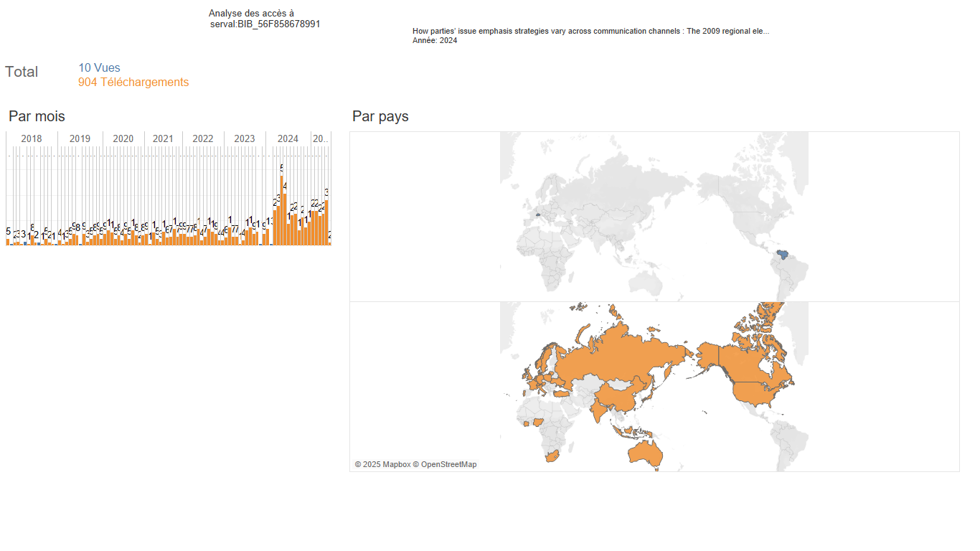Click the '904 Téléchargements' total label
Screen dimensions: 980x551
(133, 83)
